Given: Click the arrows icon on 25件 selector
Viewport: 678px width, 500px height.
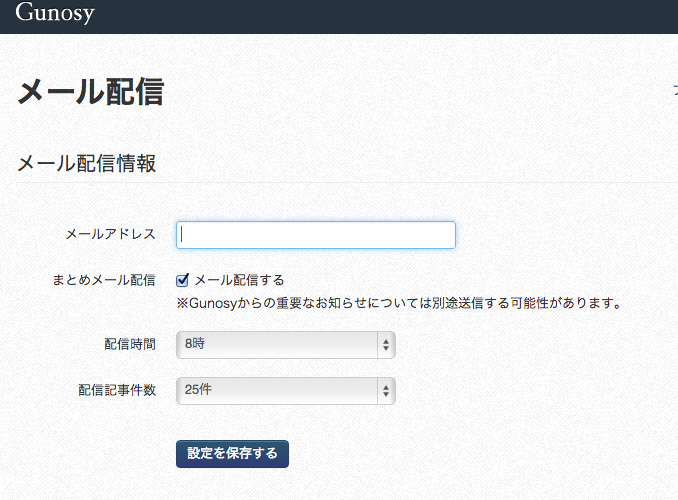Looking at the screenshot, I should [x=386, y=391].
